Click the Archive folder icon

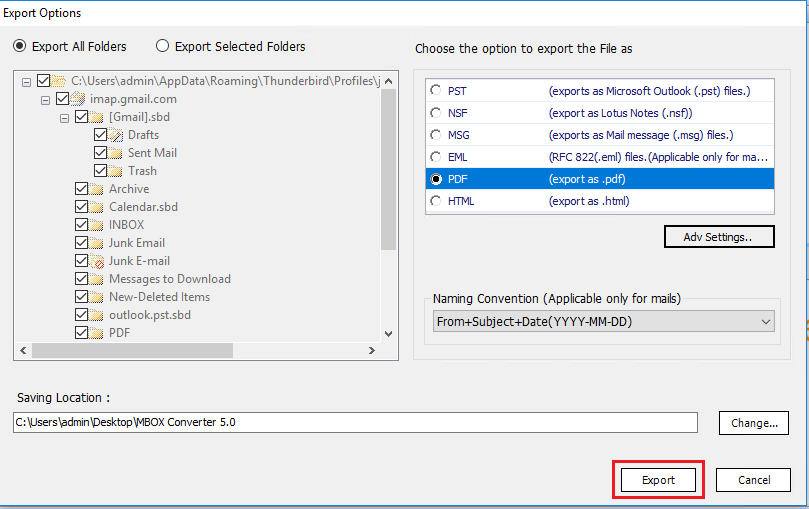96,189
